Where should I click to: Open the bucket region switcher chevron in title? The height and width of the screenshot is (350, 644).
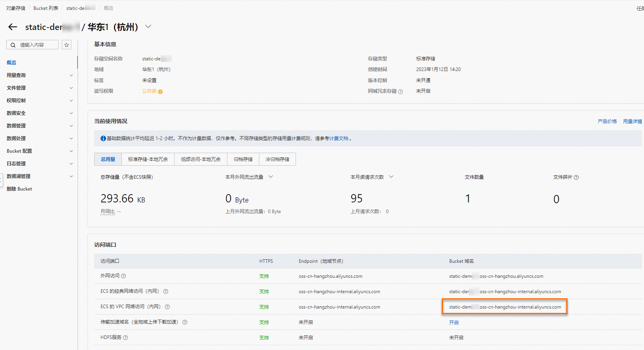click(148, 27)
